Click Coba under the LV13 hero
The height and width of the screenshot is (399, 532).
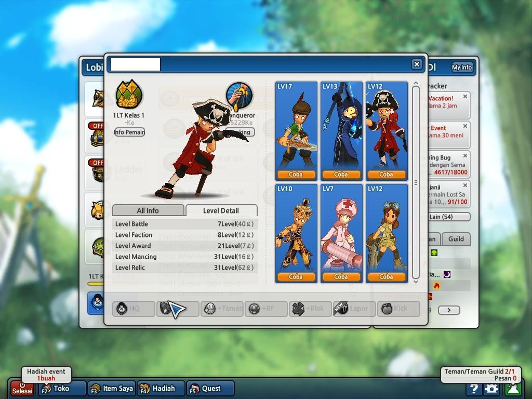pyautogui.click(x=341, y=175)
